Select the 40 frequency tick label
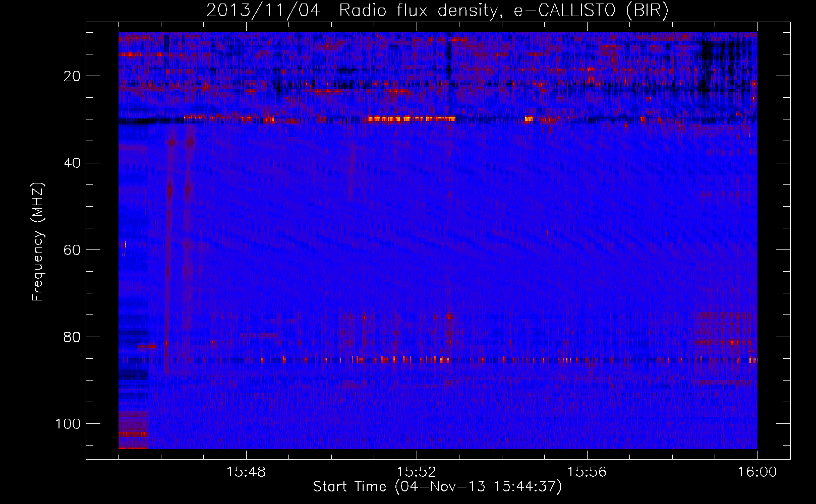This screenshot has width=816, height=504. pyautogui.click(x=72, y=163)
